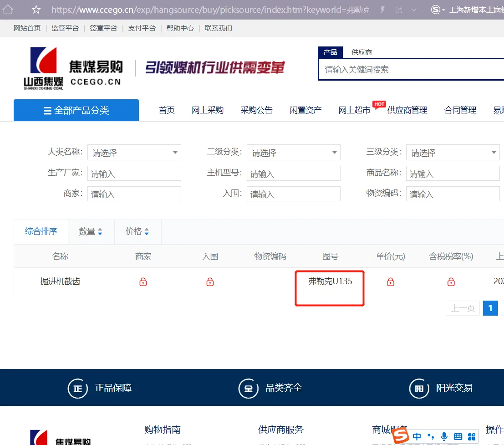Select page 1 in pagination
Image resolution: width=504 pixels, height=445 pixels.
[490, 308]
